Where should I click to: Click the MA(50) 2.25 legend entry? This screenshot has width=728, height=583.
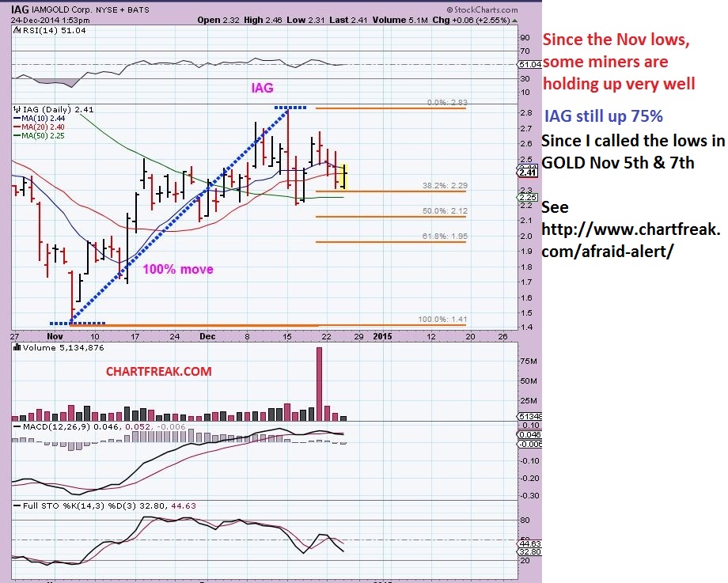(40, 136)
